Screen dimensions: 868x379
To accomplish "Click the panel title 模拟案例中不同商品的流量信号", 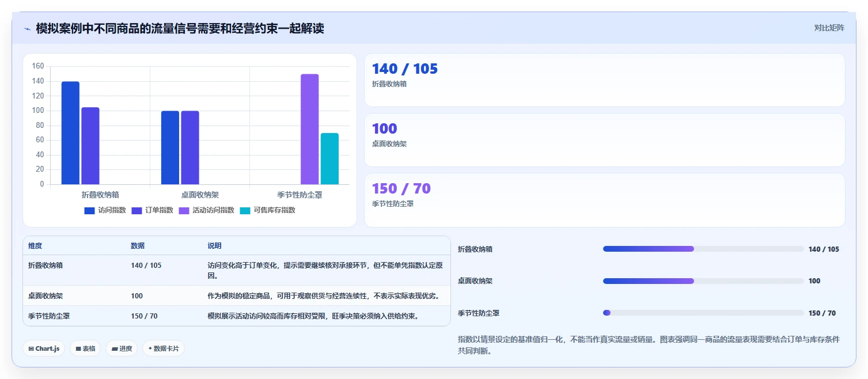I will point(180,28).
